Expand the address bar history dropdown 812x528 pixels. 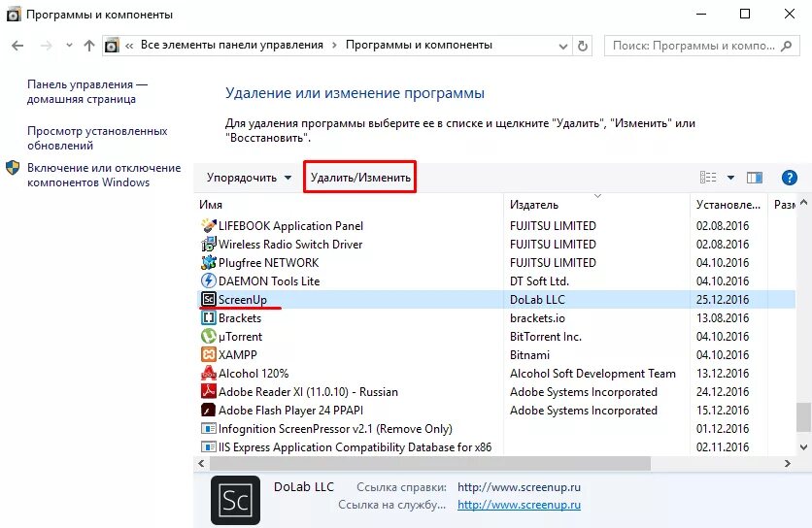coord(563,46)
